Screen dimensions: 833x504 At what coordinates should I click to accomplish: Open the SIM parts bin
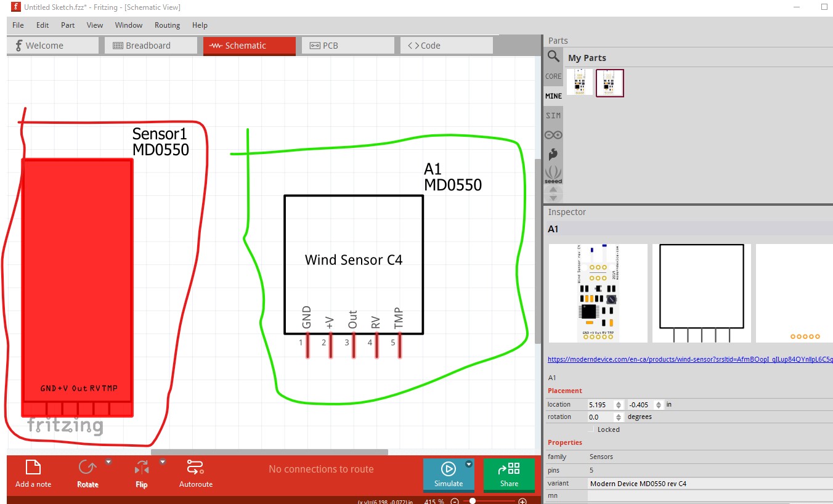coord(553,116)
